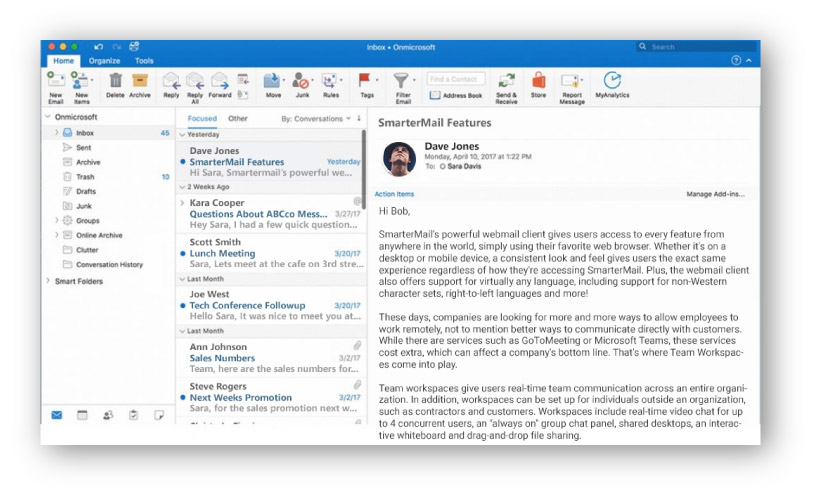Click the undo arrow in title bar

coord(98,47)
